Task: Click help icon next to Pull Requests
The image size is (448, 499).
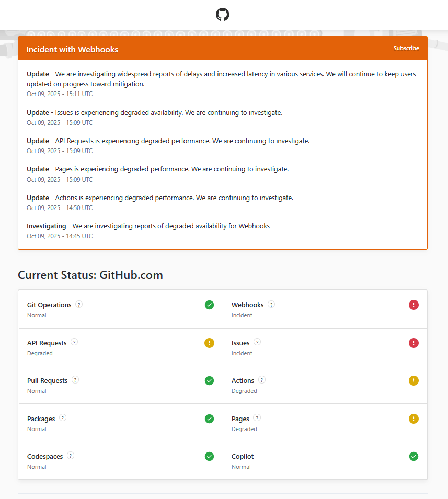Action: [x=75, y=380]
